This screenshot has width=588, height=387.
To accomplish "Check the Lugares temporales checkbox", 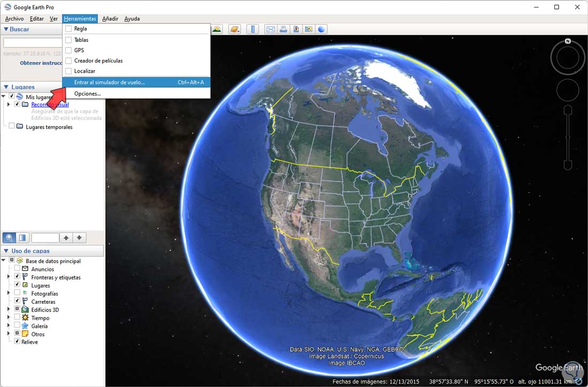I will [12, 126].
